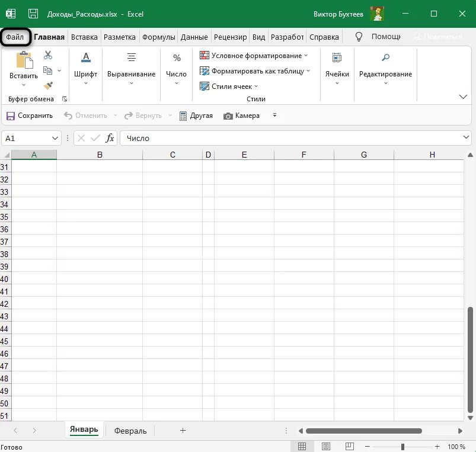The image size is (476, 452).
Task: Click the zoom in plus icon
Action: [437, 447]
